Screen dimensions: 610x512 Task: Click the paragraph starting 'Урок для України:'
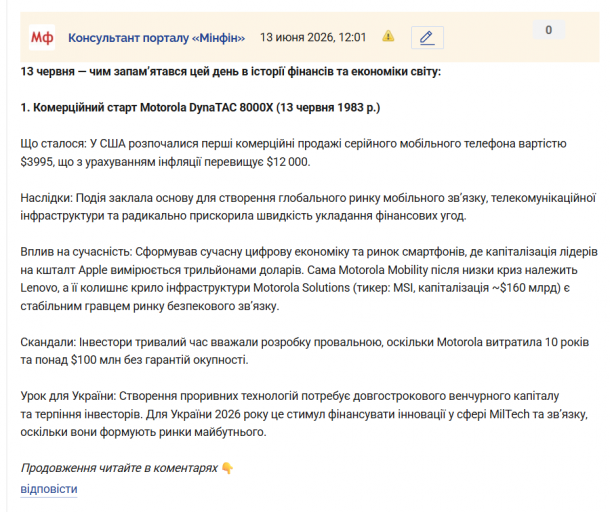pyautogui.click(x=304, y=414)
